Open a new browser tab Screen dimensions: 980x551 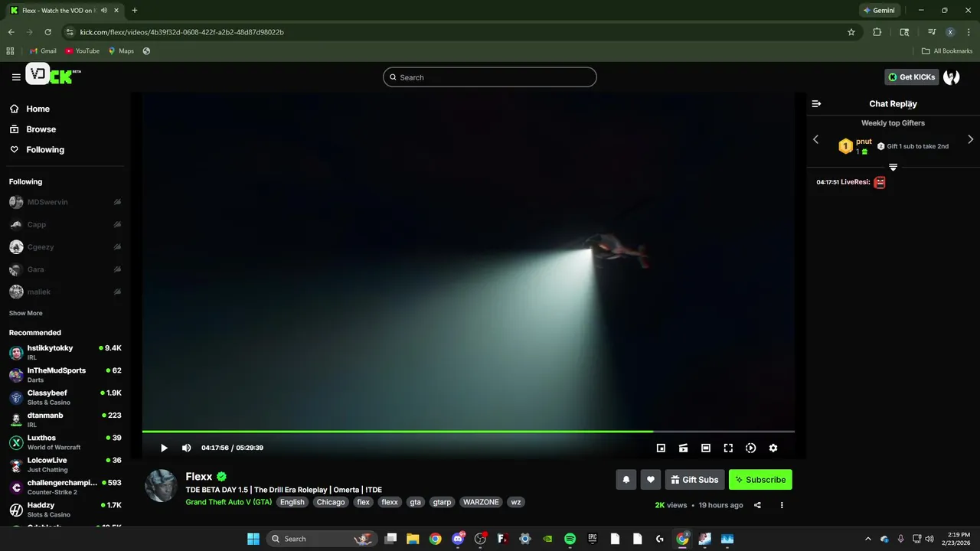(x=135, y=11)
